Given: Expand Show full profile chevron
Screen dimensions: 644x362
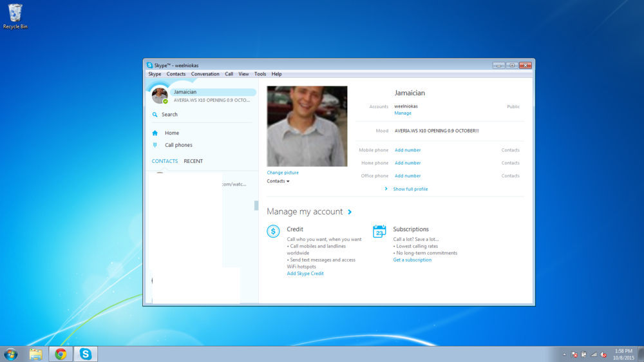Looking at the screenshot, I should (386, 189).
